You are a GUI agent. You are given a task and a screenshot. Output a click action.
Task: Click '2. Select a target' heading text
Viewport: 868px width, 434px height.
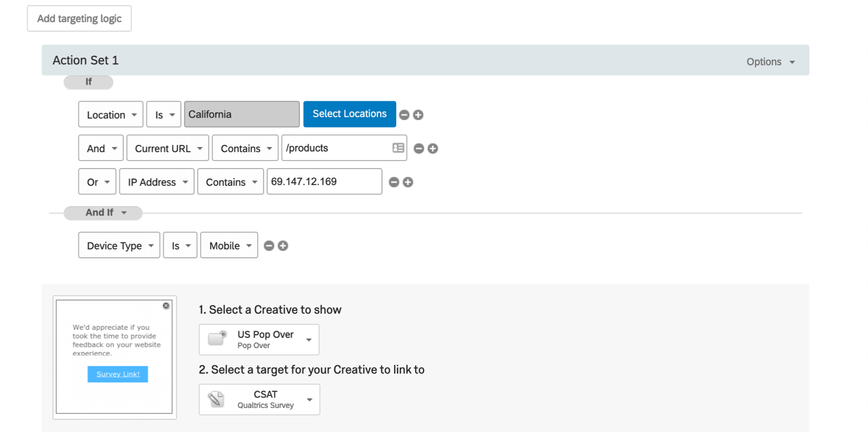tap(311, 370)
